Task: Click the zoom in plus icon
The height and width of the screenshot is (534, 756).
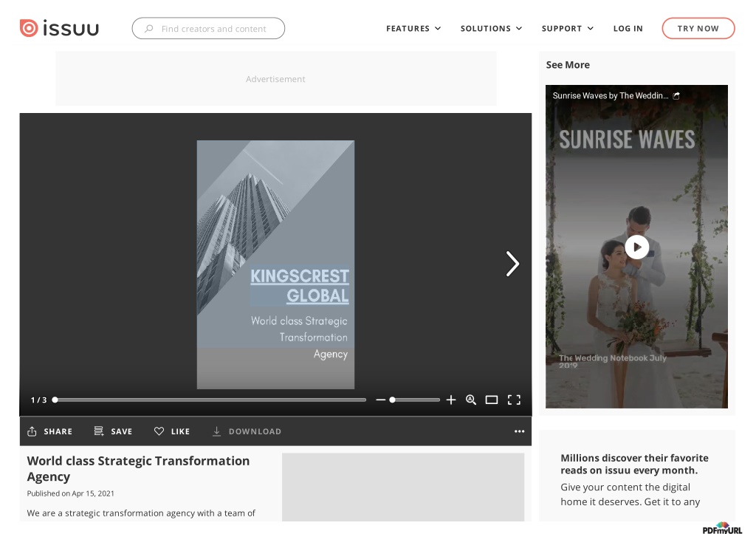Action: click(451, 400)
